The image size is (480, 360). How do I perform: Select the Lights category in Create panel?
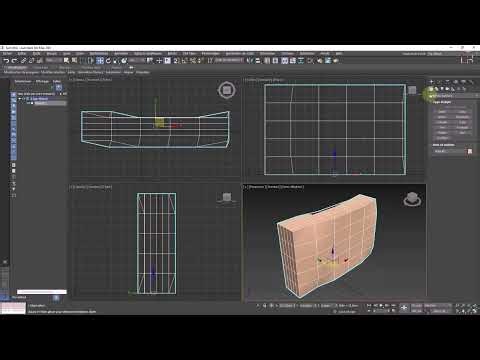tap(442, 89)
